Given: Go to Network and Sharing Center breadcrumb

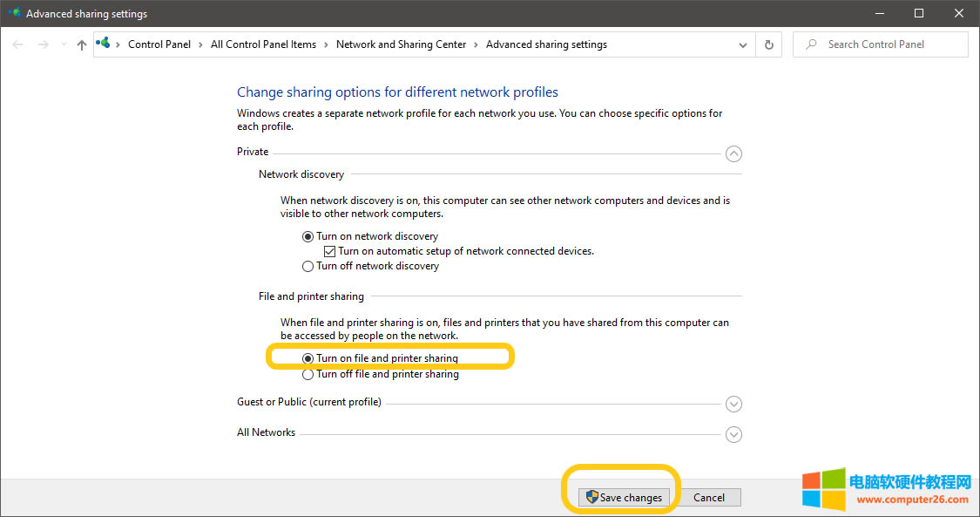Looking at the screenshot, I should [x=401, y=44].
